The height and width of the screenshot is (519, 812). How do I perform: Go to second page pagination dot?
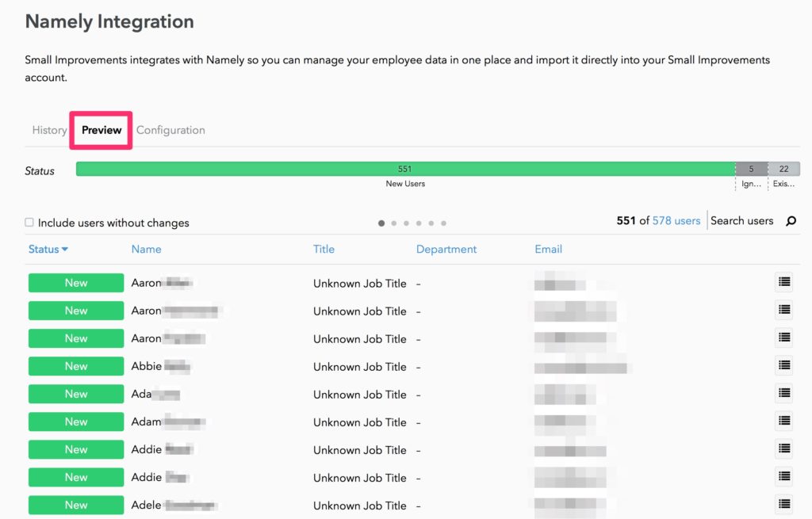click(x=394, y=223)
